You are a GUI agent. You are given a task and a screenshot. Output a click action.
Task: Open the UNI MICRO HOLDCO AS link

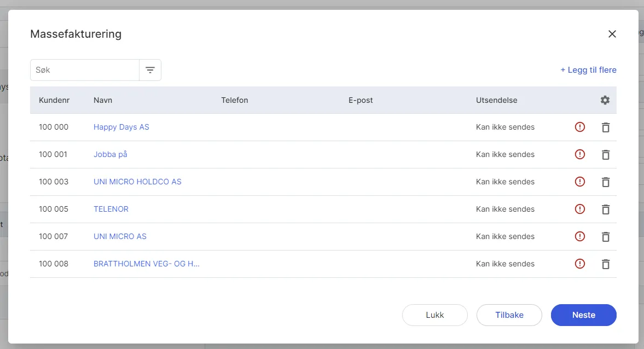click(x=137, y=182)
